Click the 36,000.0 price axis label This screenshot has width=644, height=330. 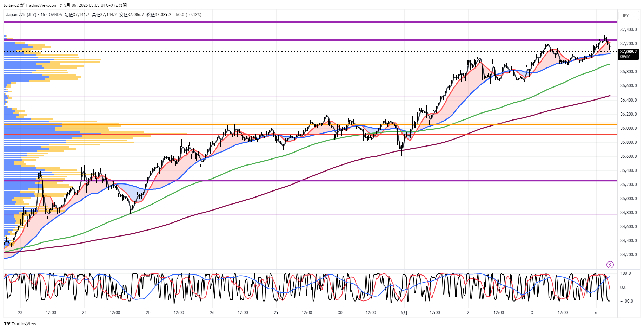click(x=629, y=128)
